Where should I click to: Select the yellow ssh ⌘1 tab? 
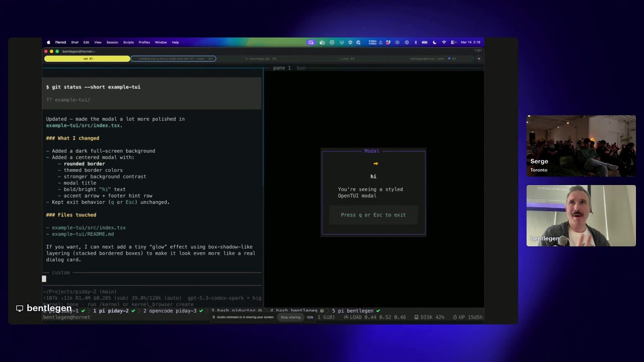tap(87, 59)
